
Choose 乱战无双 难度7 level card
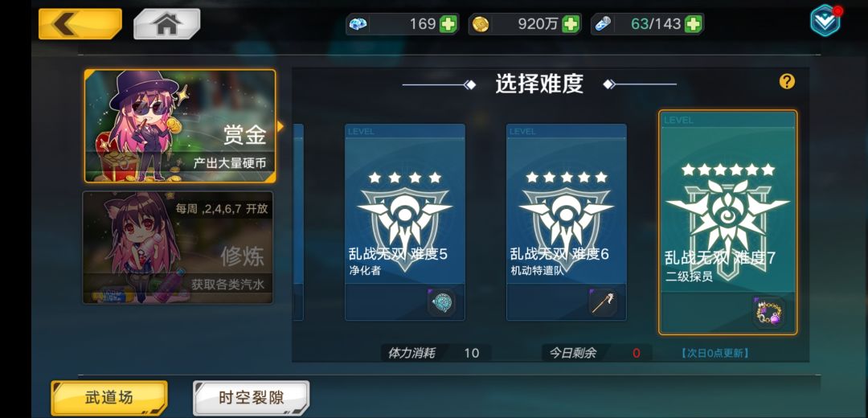coord(728,223)
